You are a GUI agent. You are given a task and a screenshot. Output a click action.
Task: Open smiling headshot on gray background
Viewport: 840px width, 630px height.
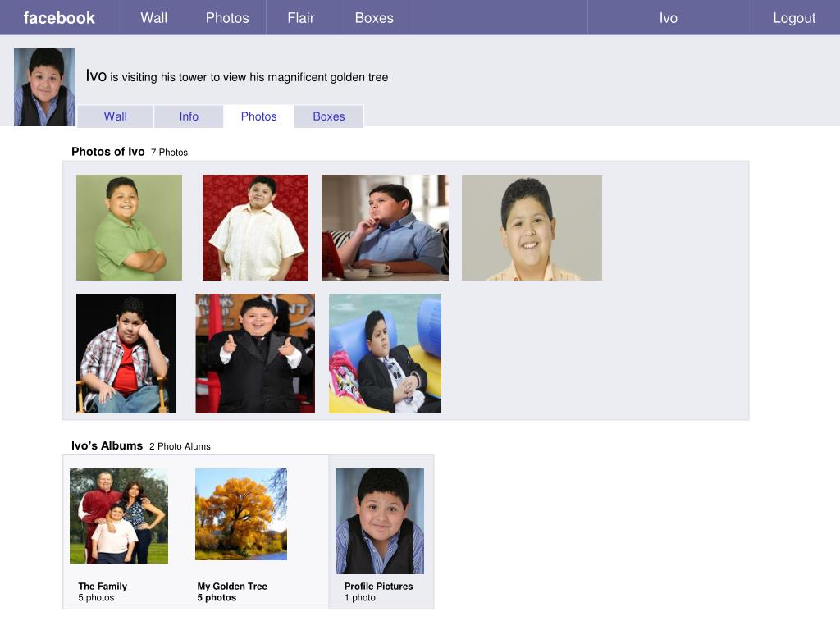532,227
